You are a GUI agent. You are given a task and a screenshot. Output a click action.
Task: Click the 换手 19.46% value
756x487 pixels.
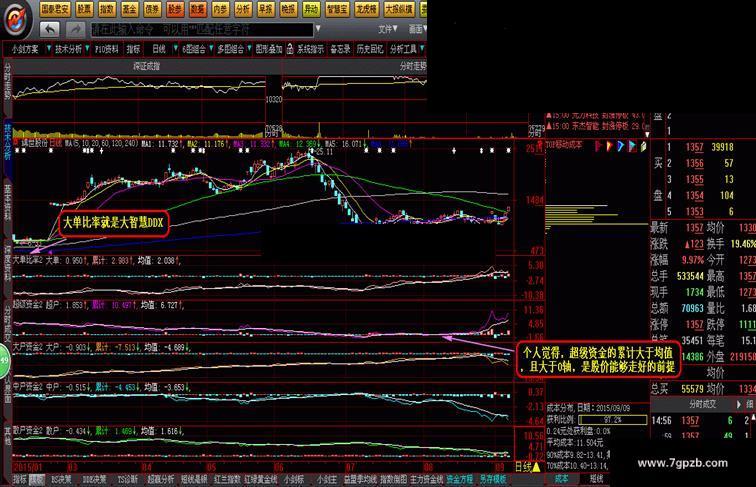(743, 244)
